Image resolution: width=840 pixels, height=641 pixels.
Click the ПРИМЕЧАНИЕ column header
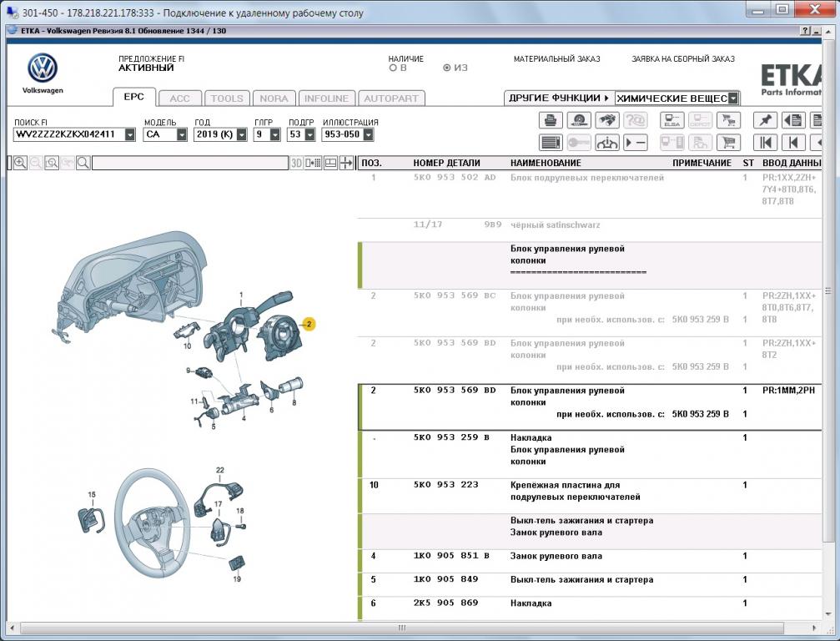702,163
